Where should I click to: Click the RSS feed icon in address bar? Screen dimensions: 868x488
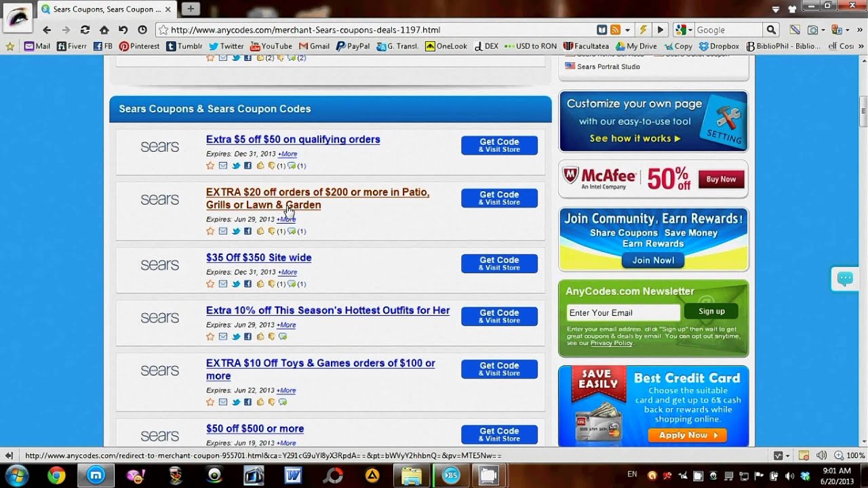click(615, 30)
